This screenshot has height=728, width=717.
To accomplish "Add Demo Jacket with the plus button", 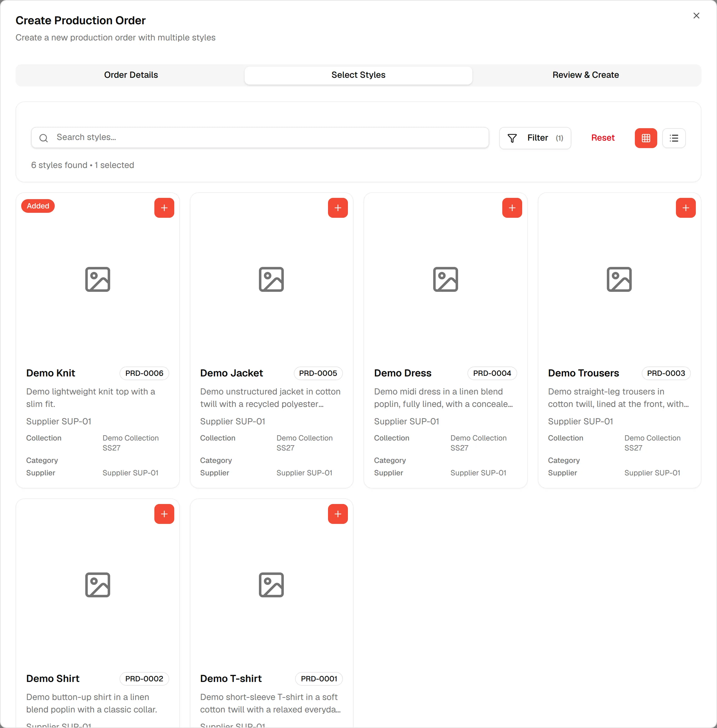I will 338,208.
